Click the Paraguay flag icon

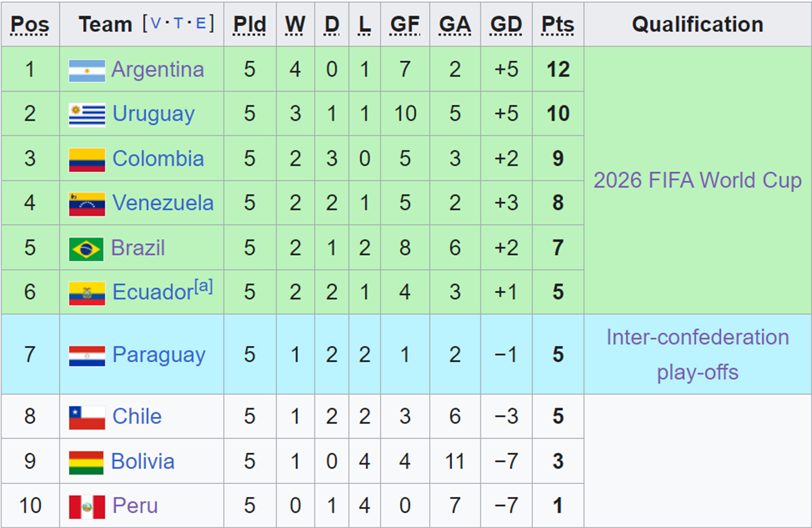(87, 355)
